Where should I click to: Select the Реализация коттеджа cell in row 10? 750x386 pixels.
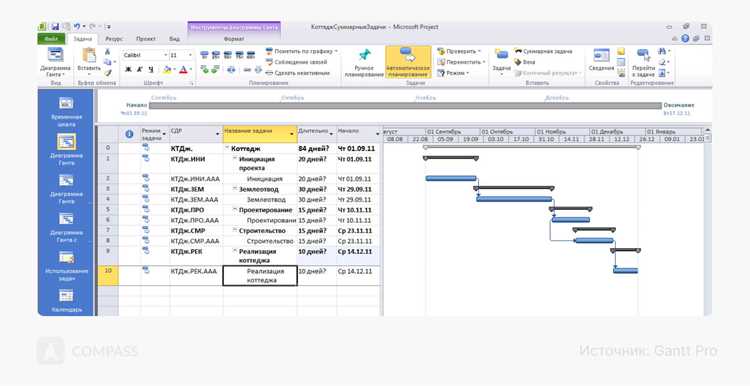(260, 276)
